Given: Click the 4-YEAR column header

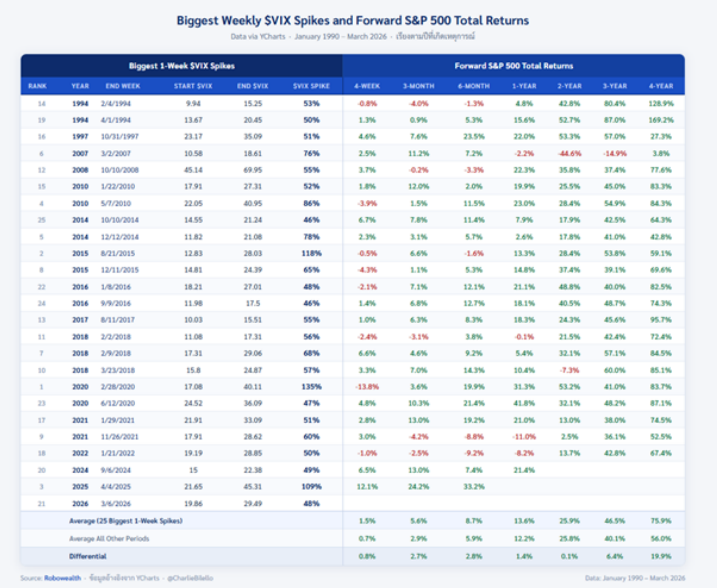Looking at the screenshot, I should [661, 86].
